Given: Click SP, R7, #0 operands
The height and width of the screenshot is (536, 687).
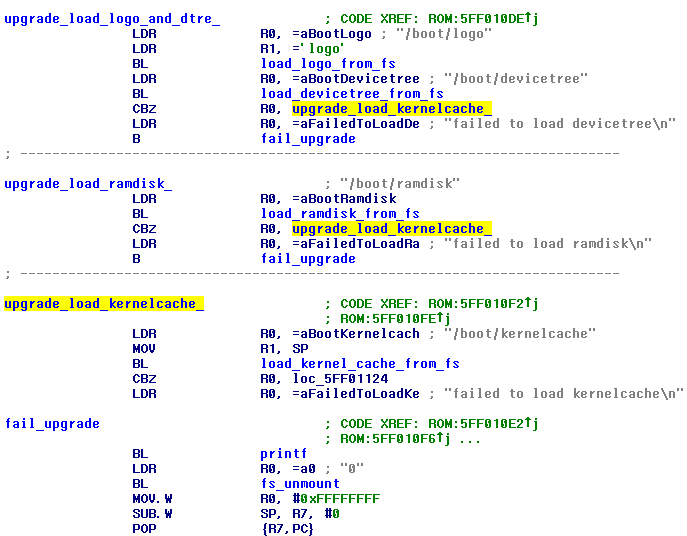Looking at the screenshot, I should (x=300, y=514).
